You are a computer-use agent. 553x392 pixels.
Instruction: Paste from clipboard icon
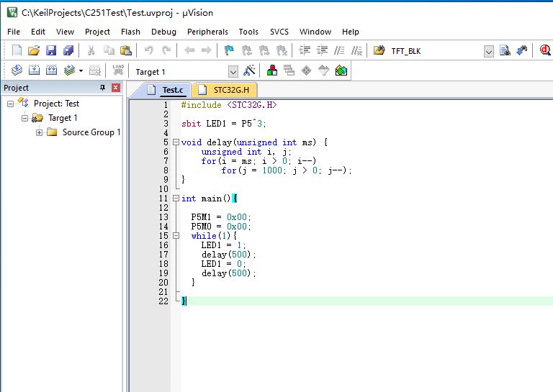coord(126,51)
